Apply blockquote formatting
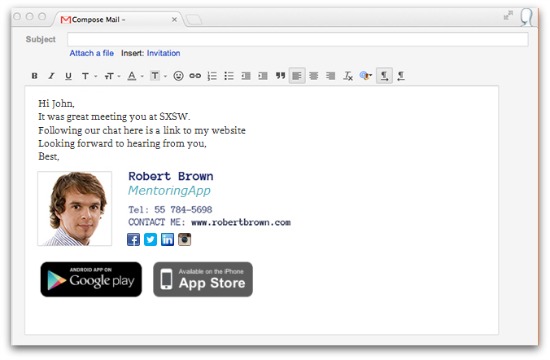The height and width of the screenshot is (360, 550). tap(280, 76)
